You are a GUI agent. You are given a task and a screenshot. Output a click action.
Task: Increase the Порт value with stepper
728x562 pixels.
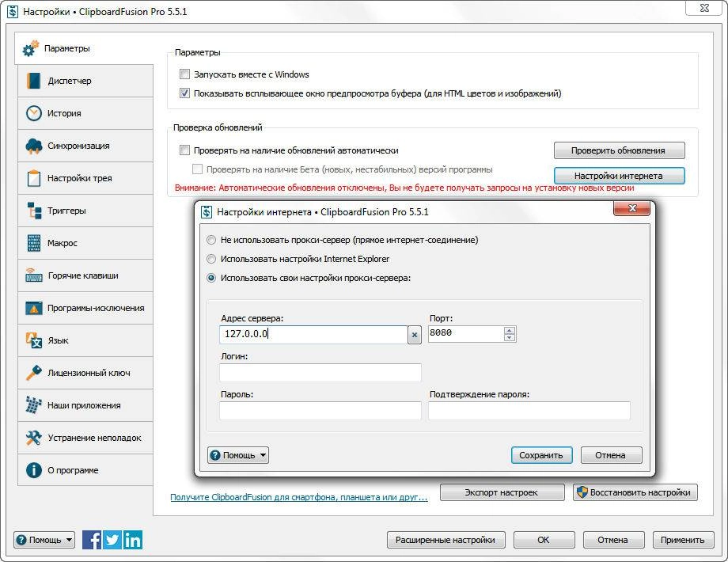(x=510, y=331)
